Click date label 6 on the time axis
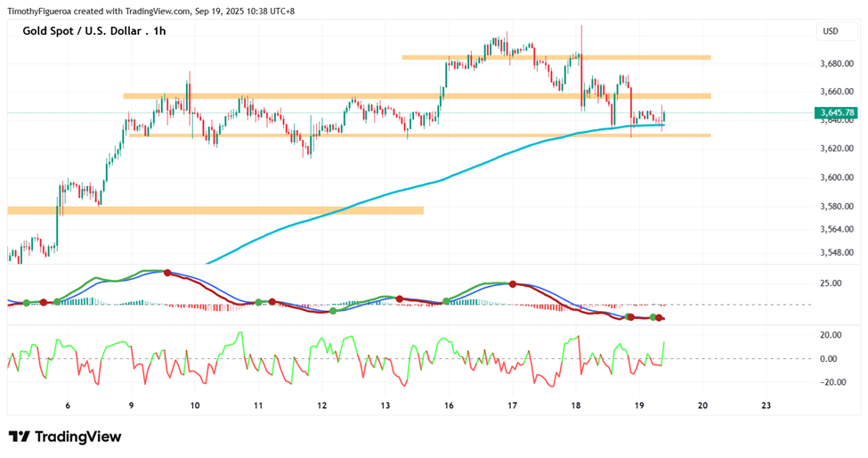The height and width of the screenshot is (458, 868). pos(68,405)
